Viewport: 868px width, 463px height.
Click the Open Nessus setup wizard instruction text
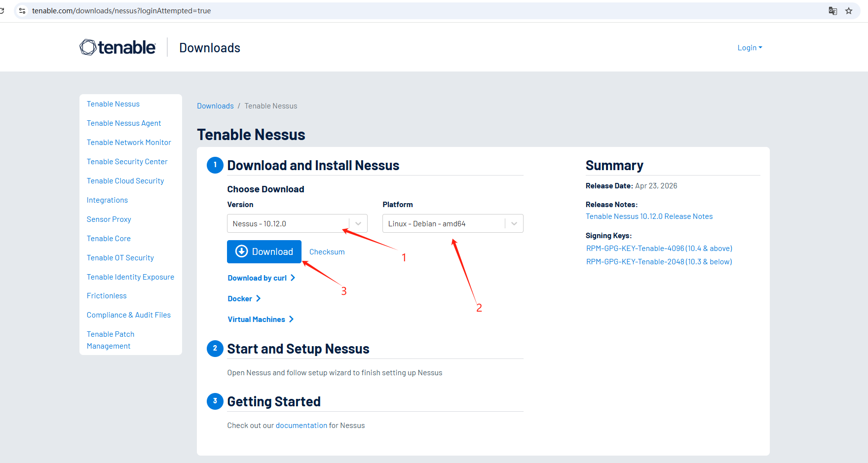coord(335,373)
